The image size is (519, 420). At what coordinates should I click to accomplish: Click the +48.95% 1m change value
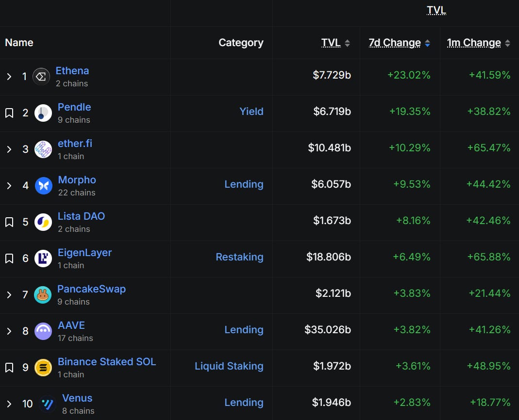(488, 366)
